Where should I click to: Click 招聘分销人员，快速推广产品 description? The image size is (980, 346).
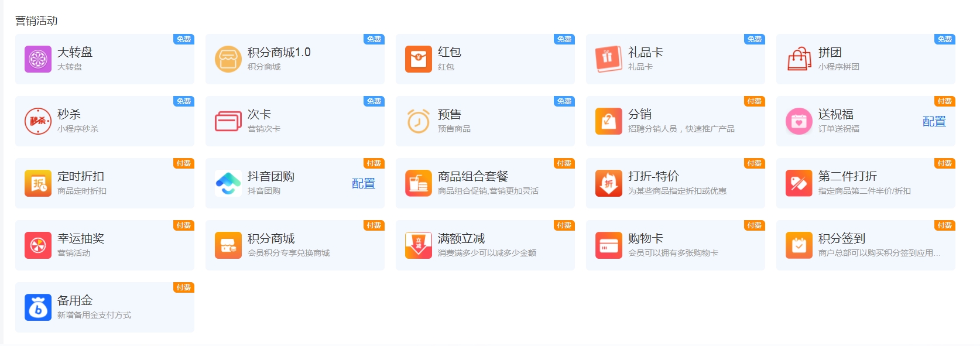coord(681,129)
